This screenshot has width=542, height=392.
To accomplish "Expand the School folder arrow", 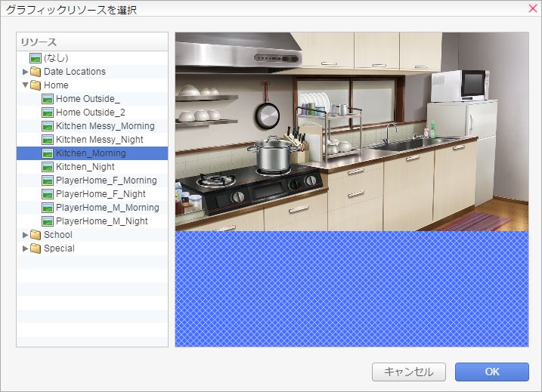I will 25,235.
